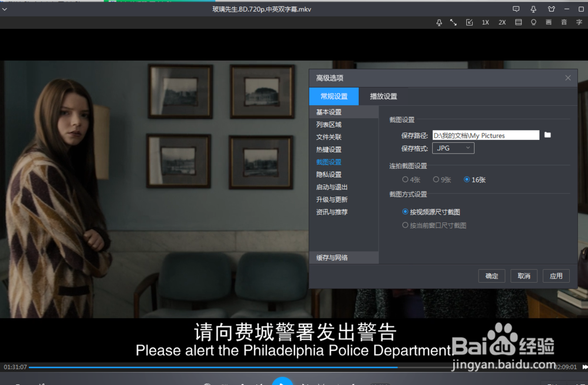The image size is (588, 385).
Task: Click the light bulb icon in the toolbar
Action: tap(533, 22)
